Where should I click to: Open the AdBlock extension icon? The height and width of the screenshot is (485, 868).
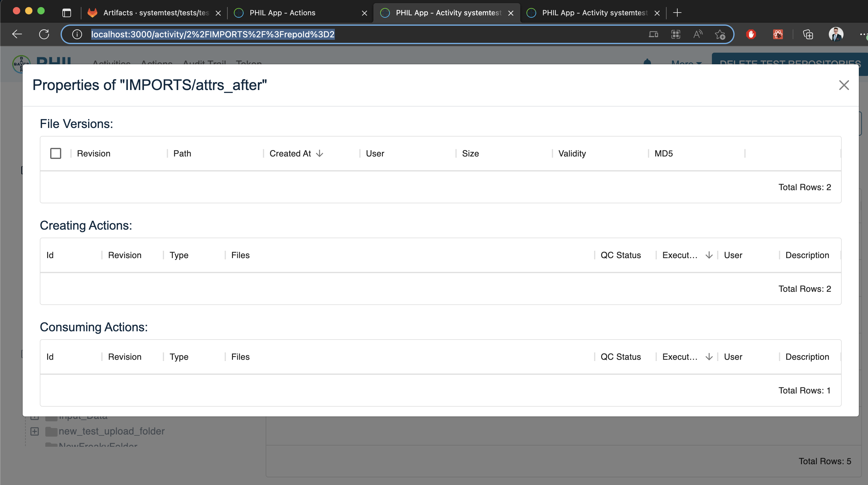(x=751, y=34)
